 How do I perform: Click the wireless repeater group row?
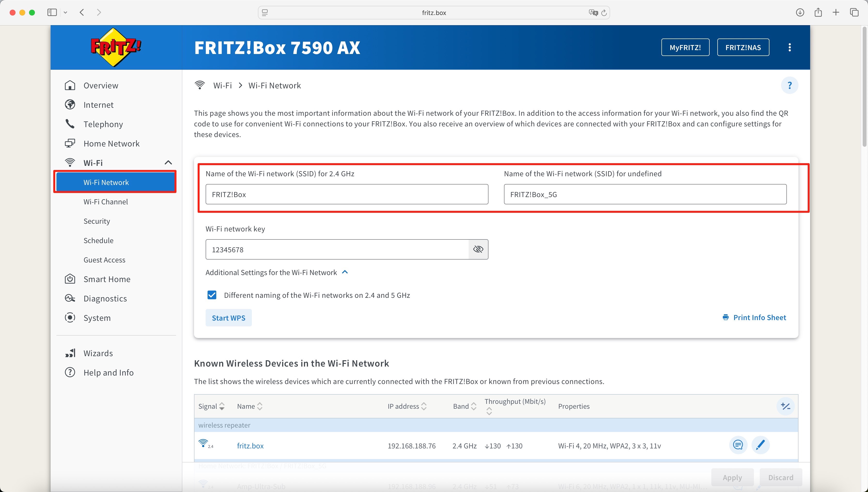(496, 425)
